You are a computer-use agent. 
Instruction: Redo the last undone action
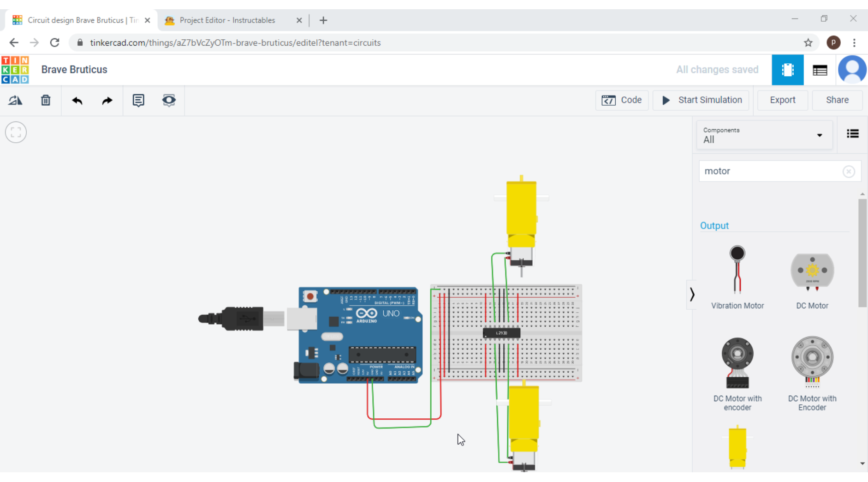(x=107, y=100)
